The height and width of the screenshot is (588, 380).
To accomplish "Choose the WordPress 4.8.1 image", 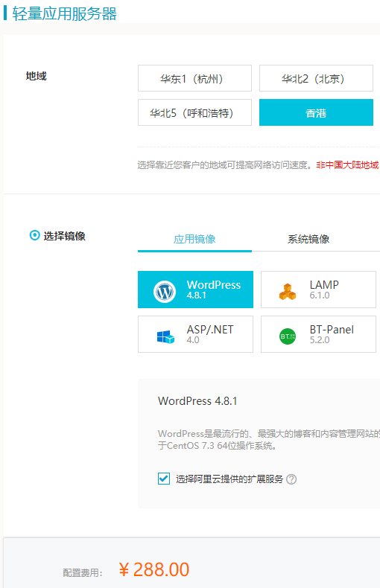I will (x=195, y=290).
